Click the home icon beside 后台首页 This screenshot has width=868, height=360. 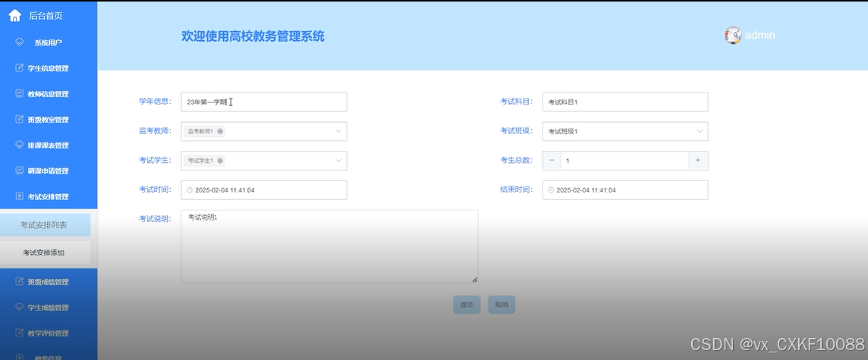click(15, 16)
